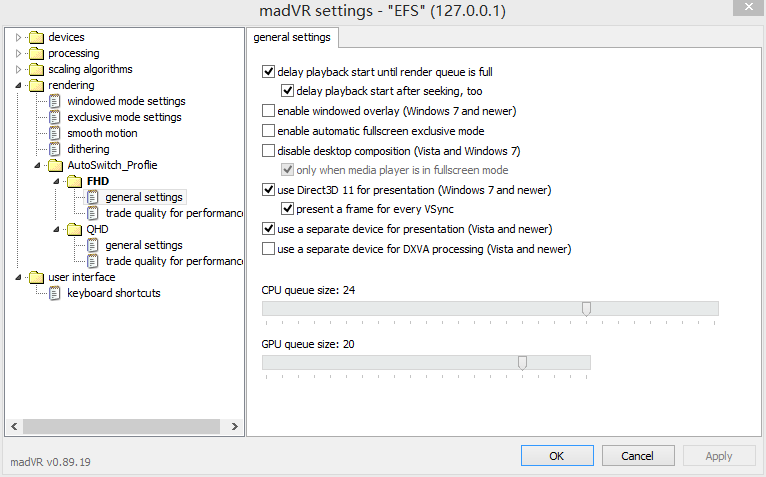Click the dithering page icon

56,150
